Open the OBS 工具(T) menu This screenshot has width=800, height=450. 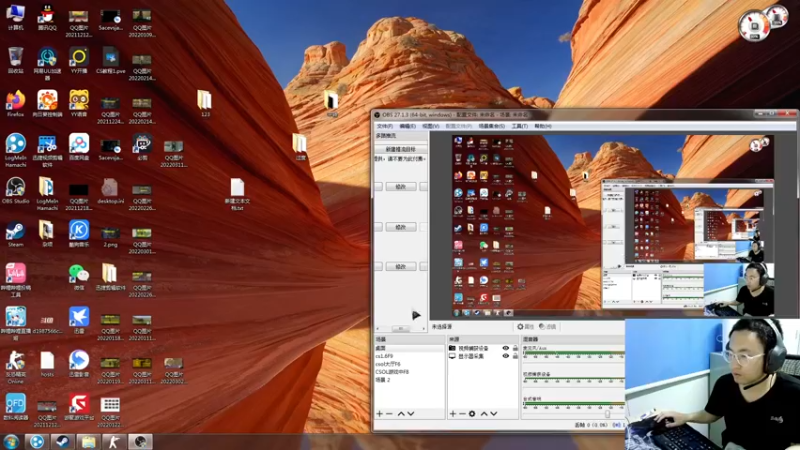(519, 126)
